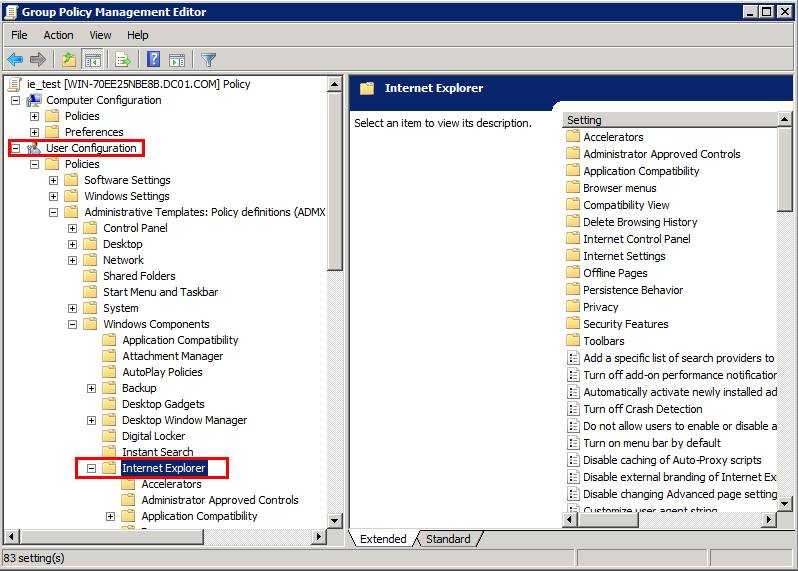Screen dimensions: 798x571
Task: Expand the Software Settings node
Action: [53, 180]
